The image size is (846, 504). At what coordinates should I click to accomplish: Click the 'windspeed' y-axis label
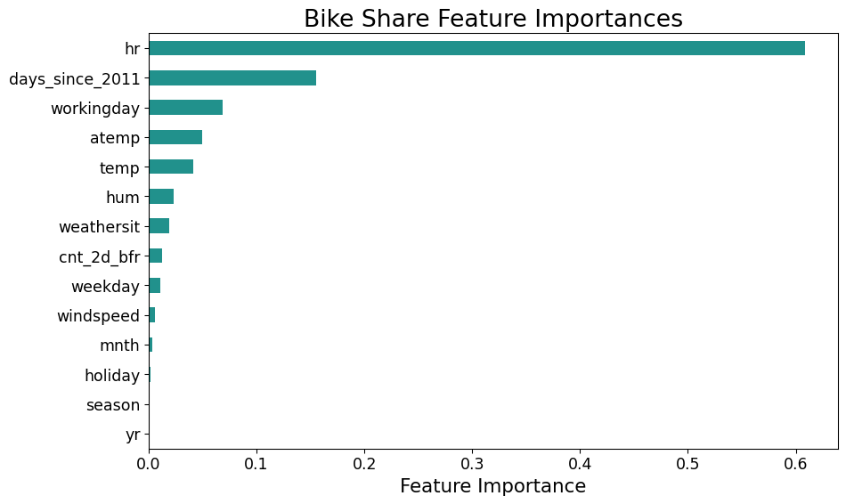98,316
